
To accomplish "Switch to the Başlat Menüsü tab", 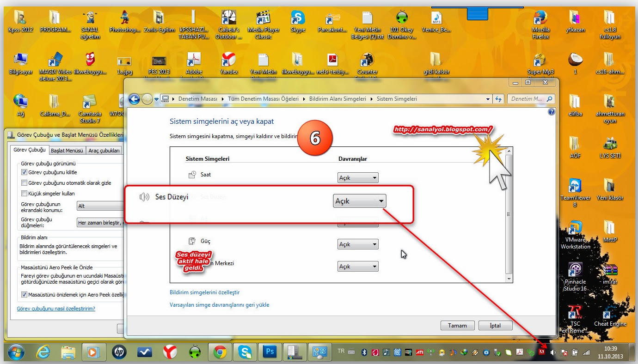I will 67,151.
